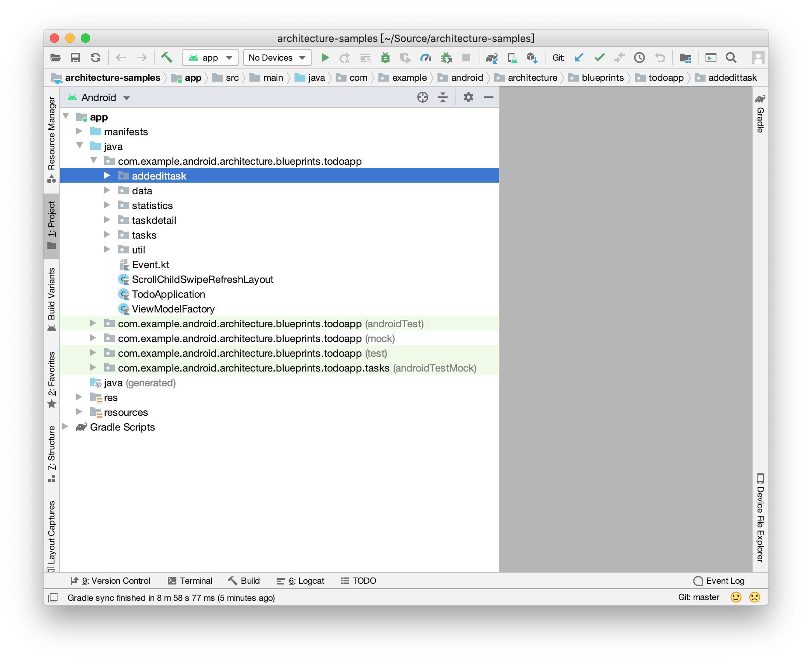This screenshot has height=663, width=812.
Task: Collapse the app module tree node
Action: 66,116
